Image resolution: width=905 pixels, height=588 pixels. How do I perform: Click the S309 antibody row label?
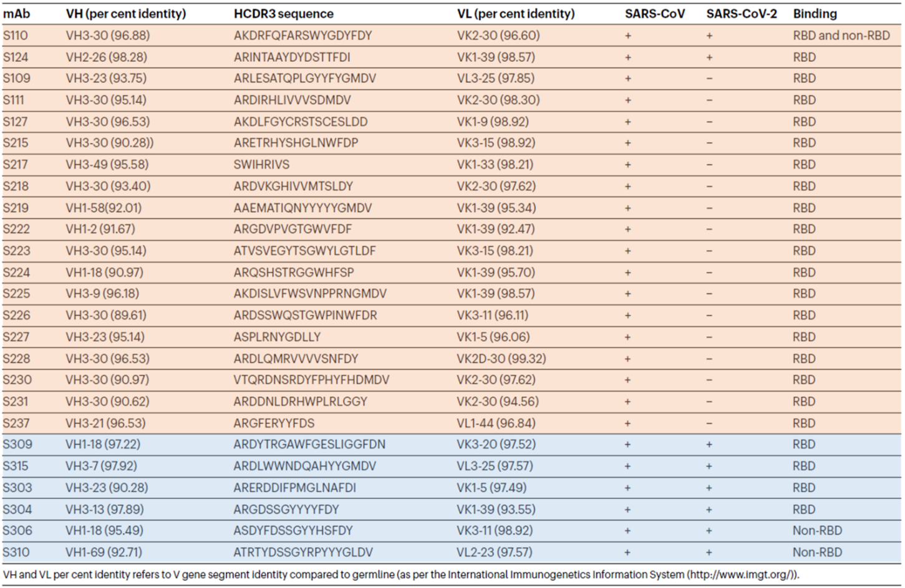17,445
